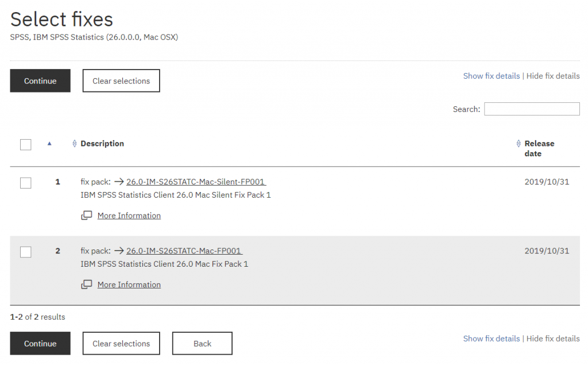This screenshot has width=588, height=365.
Task: Focus the Search input field
Action: click(532, 109)
